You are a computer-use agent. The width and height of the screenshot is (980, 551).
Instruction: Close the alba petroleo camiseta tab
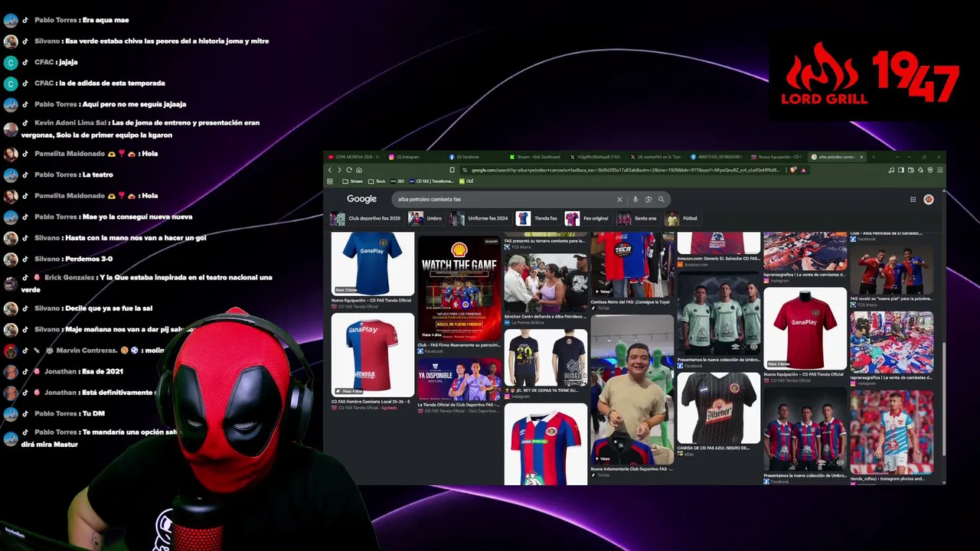point(861,157)
